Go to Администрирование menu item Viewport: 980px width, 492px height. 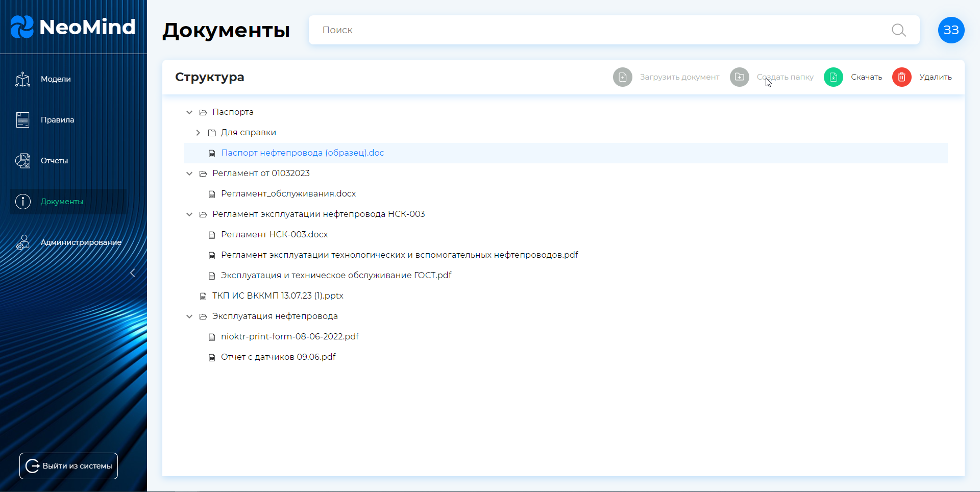click(x=81, y=242)
